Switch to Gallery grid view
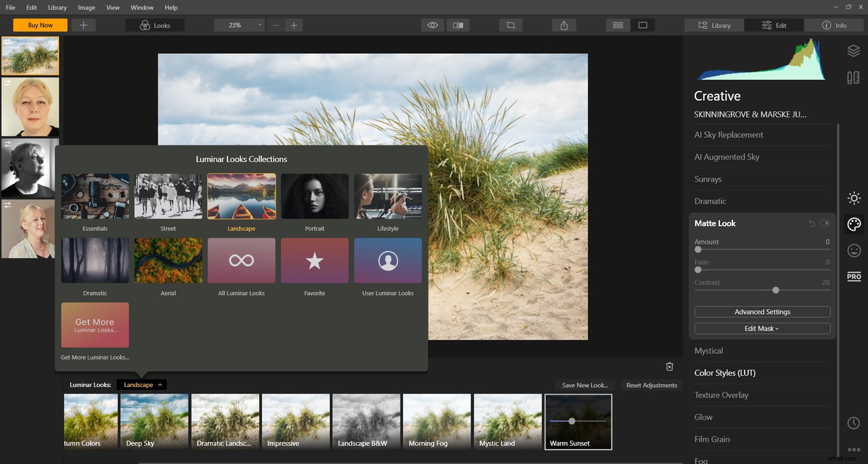This screenshot has height=464, width=868. [x=617, y=25]
